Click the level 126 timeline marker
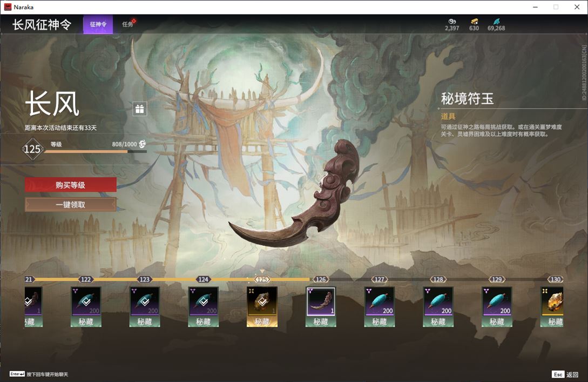The width and height of the screenshot is (588, 382). [321, 279]
